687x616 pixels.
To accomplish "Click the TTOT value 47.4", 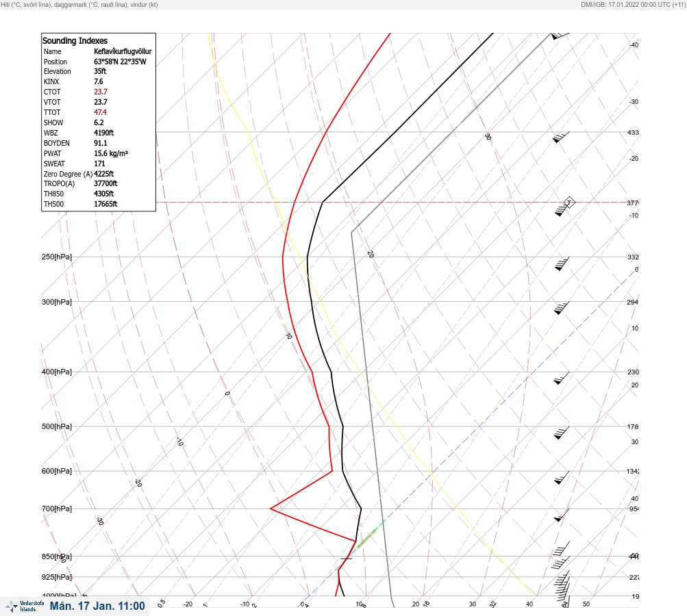I will tap(100, 112).
